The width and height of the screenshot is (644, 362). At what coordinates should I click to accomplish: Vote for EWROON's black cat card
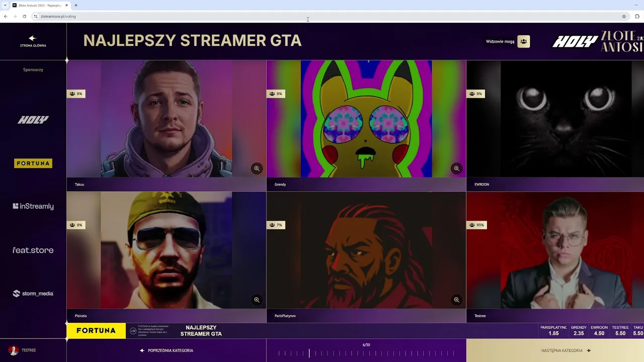555,119
